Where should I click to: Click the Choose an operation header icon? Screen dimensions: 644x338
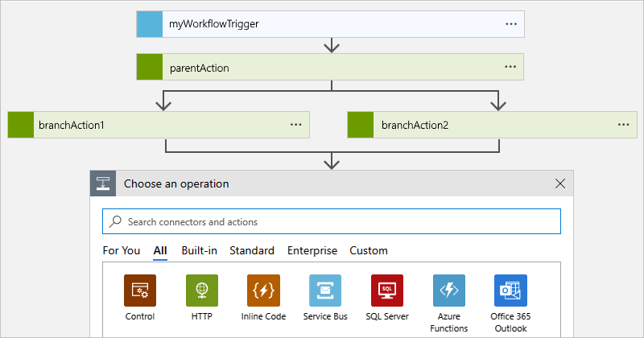(103, 183)
